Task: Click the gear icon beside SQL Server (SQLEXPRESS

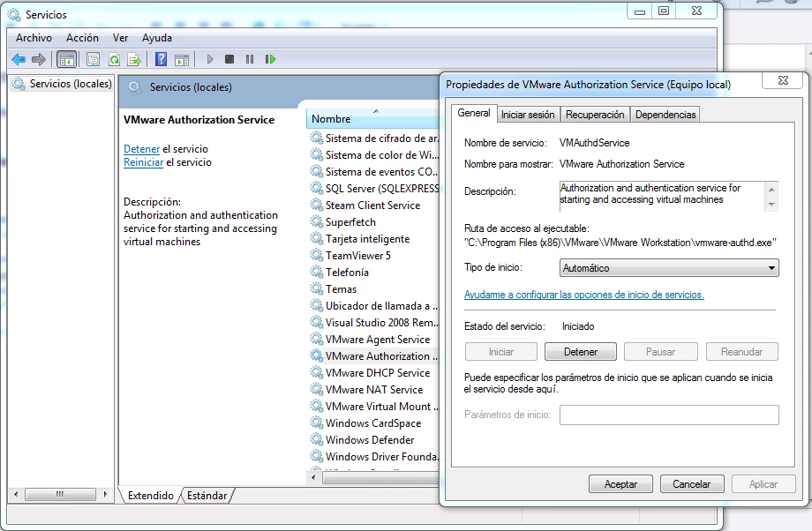Action: click(x=316, y=189)
